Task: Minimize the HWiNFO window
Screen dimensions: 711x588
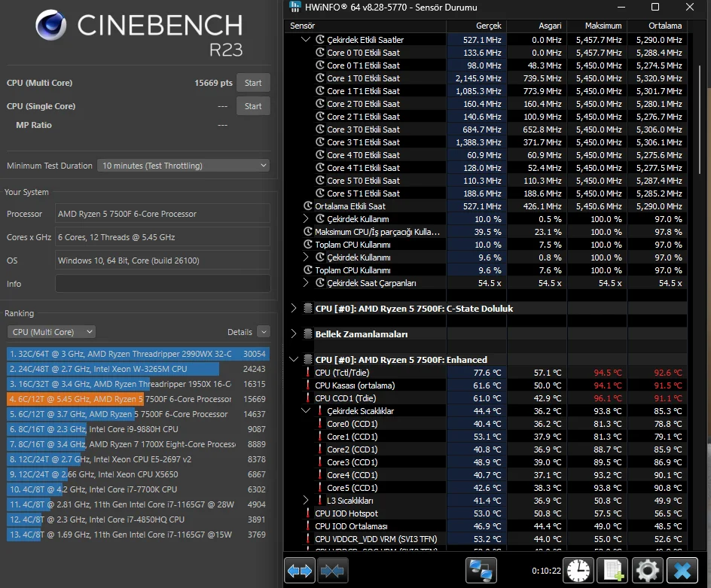Action: 621,7
